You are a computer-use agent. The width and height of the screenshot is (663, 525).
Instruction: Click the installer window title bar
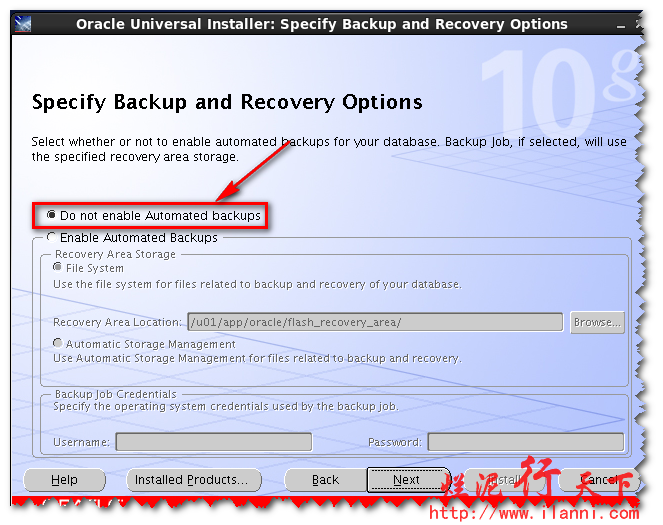[x=321, y=24]
